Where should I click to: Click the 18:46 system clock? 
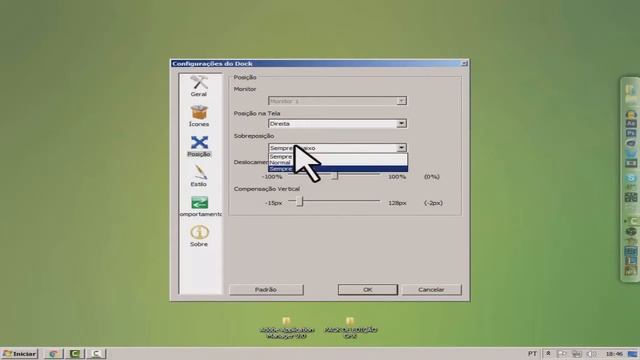coord(614,354)
